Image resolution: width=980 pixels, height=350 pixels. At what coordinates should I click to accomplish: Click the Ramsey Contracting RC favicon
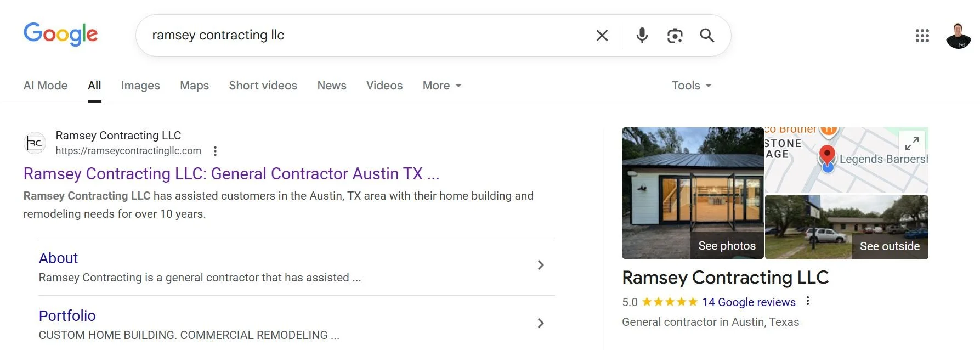click(35, 143)
